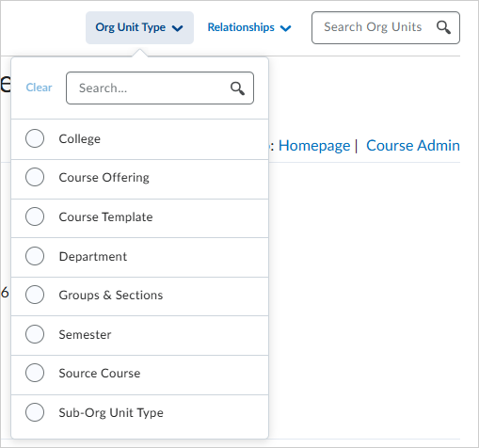Click the Course Offering label text
The image size is (479, 448).
pos(104,178)
